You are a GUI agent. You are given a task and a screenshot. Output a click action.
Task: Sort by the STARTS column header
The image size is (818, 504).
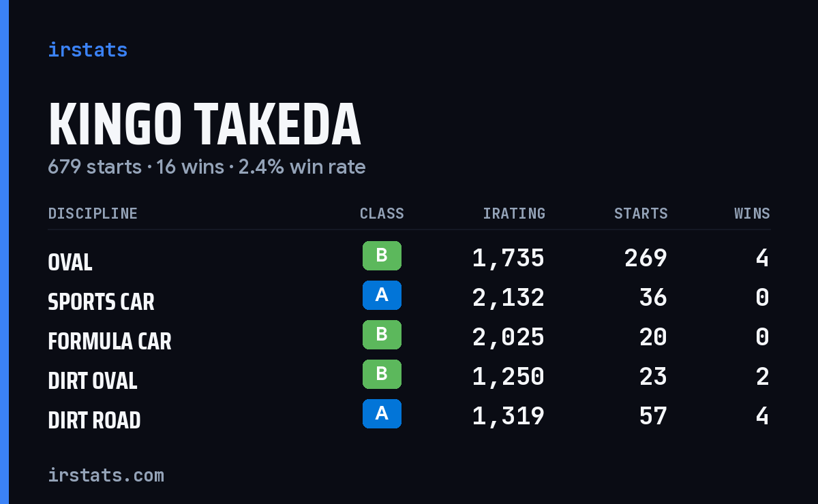[x=641, y=213]
